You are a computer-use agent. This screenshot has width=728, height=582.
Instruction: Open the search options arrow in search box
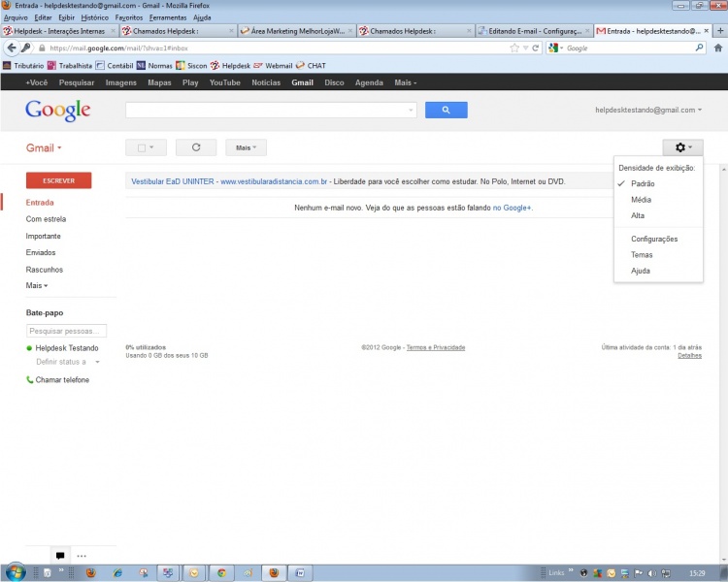411,110
